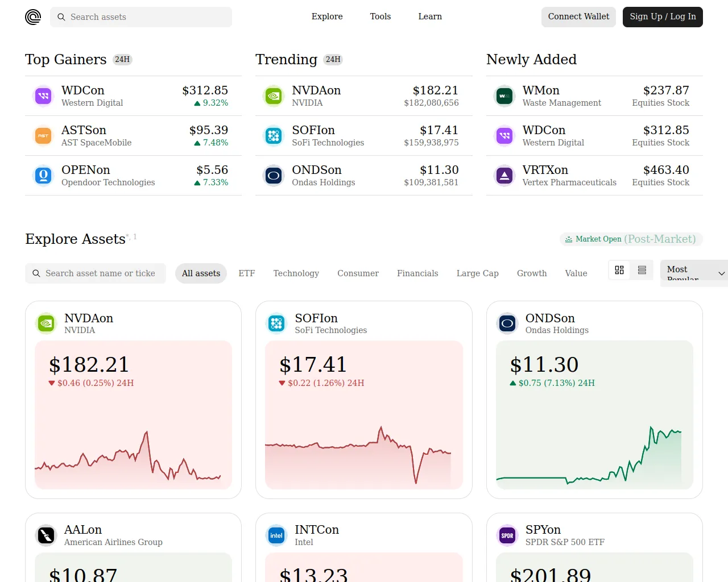The height and width of the screenshot is (582, 728).
Task: Select the Large Cap category tab
Action: (478, 273)
